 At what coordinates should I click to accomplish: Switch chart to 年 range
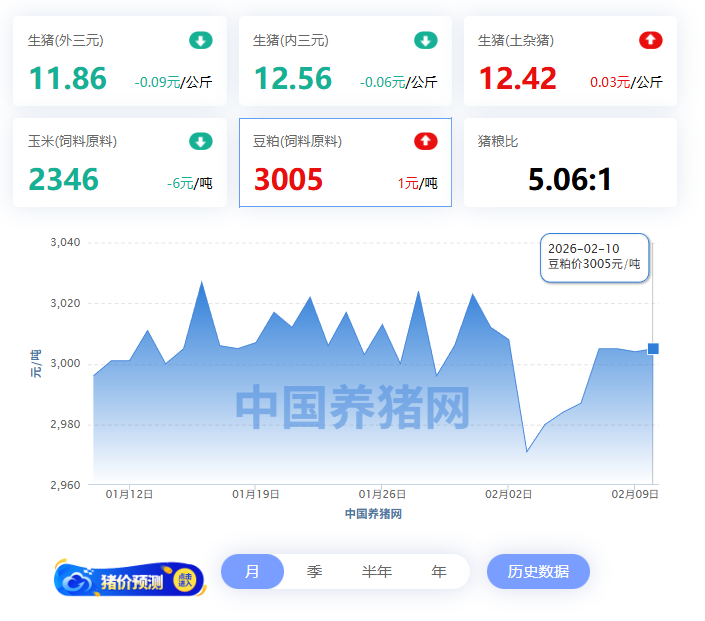point(439,572)
